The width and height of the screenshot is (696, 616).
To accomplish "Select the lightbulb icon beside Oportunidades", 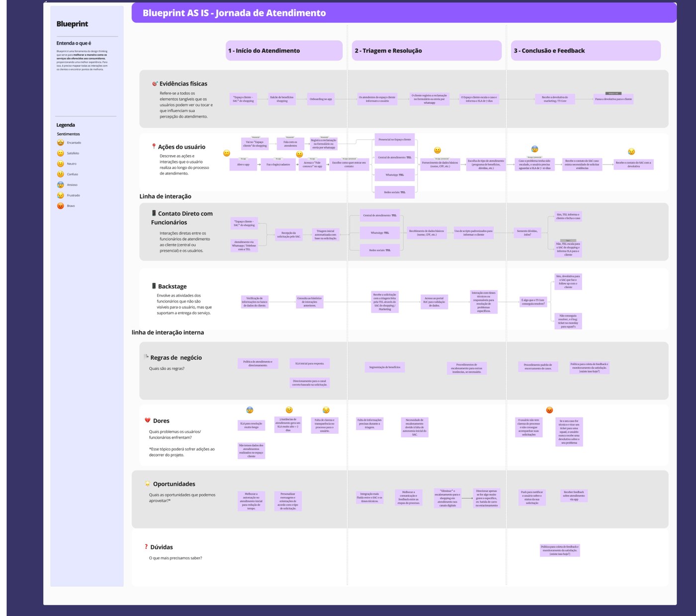I will coord(148,484).
